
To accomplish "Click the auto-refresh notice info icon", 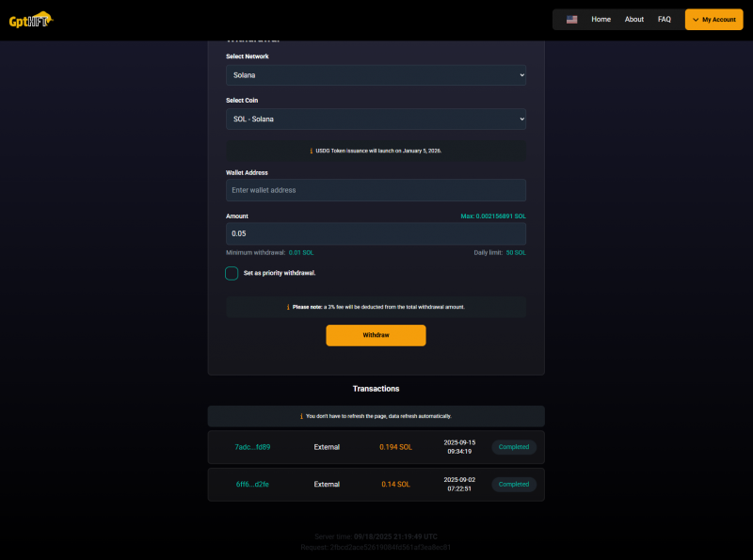I will tap(301, 416).
